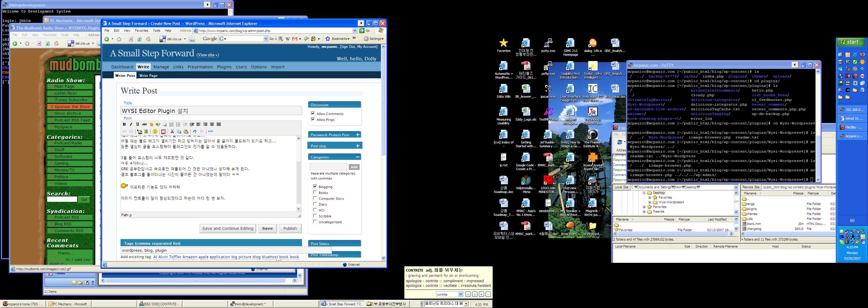This screenshot has height=308, width=868.
Task: Apply bold in WordPress post editor
Action: pos(124,124)
